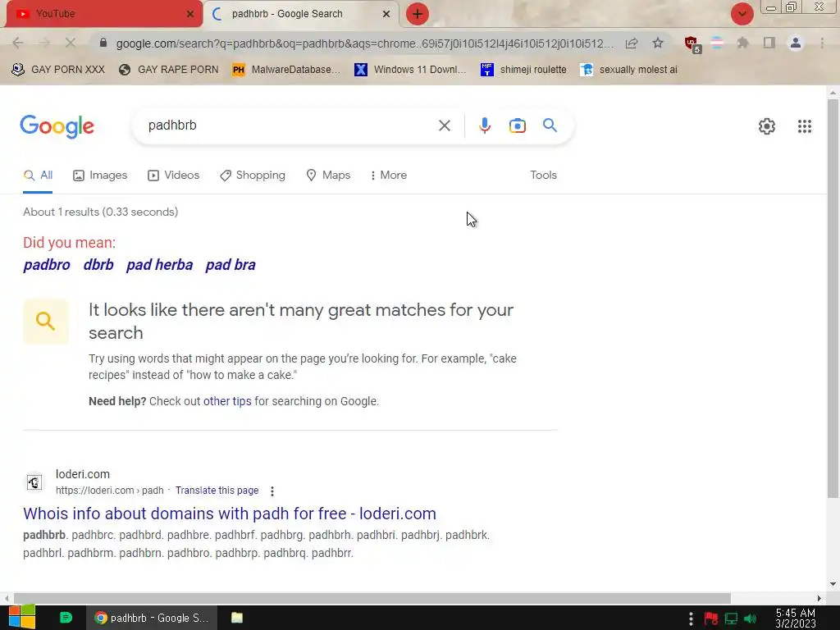
Task: Click the loderi.com site name
Action: [83, 474]
